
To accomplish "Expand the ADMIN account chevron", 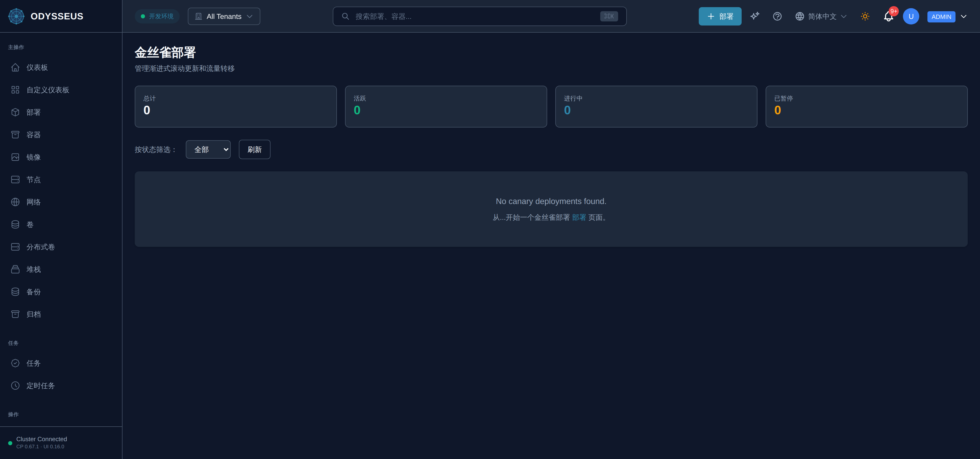I will [x=964, y=16].
